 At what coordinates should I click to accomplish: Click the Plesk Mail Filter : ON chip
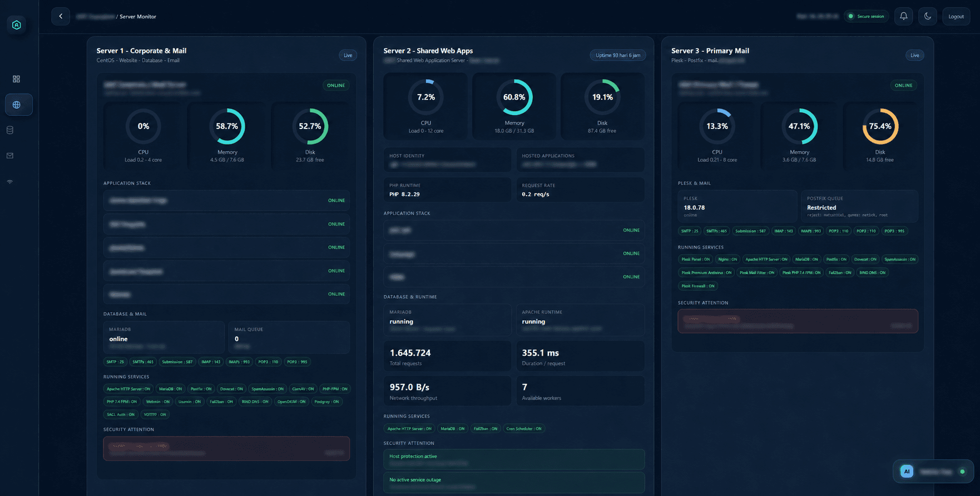tap(757, 272)
